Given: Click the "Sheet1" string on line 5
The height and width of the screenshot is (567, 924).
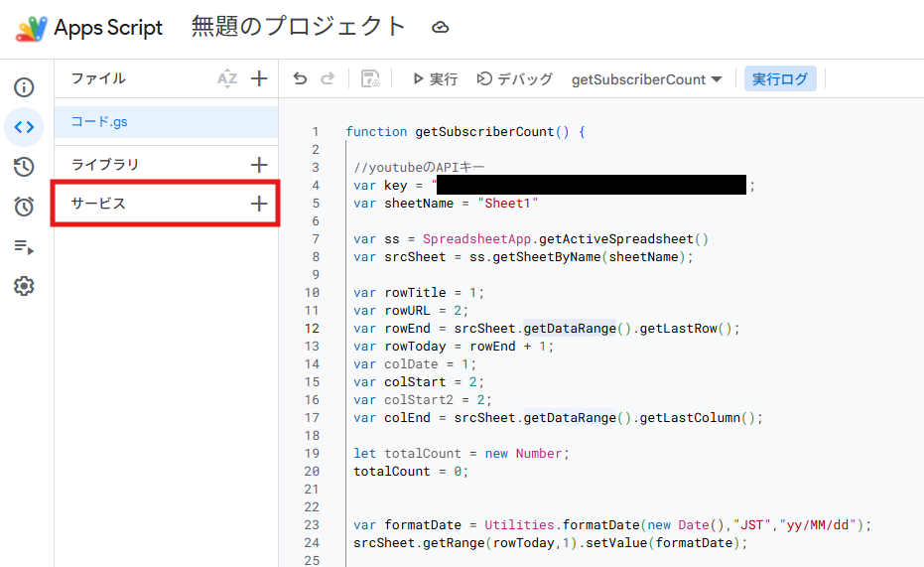Looking at the screenshot, I should click(508, 204).
